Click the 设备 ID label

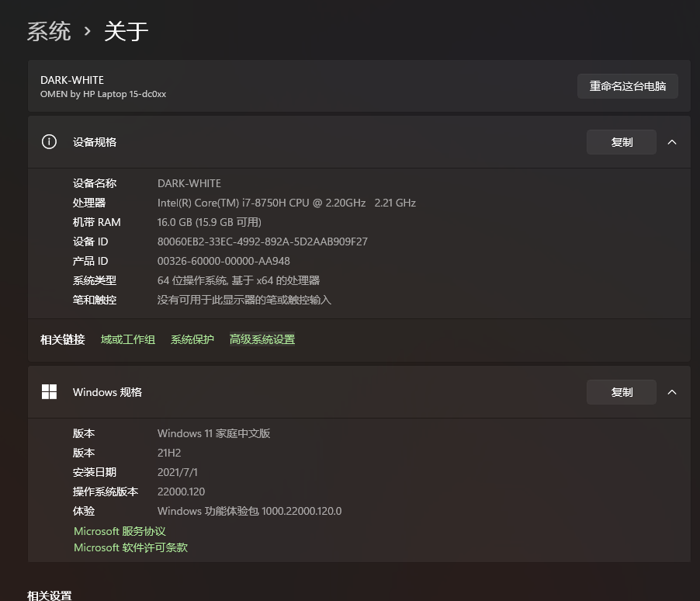point(90,241)
